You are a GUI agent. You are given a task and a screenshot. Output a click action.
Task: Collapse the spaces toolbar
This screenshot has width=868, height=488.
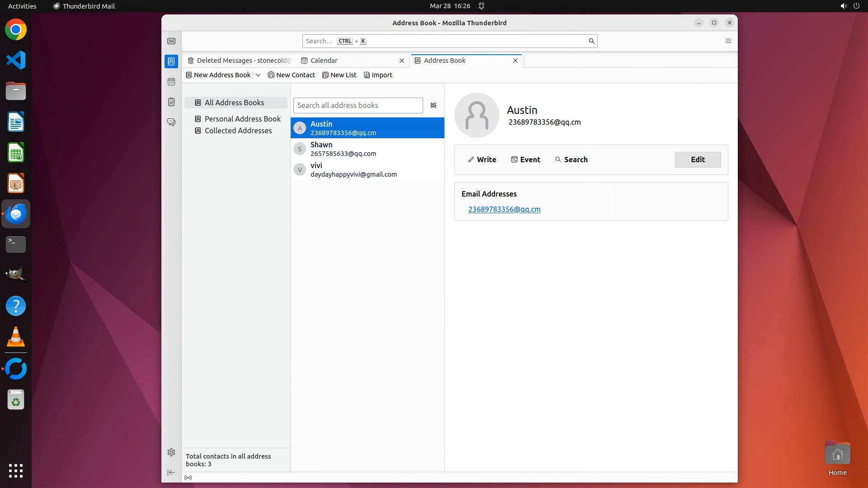(171, 472)
